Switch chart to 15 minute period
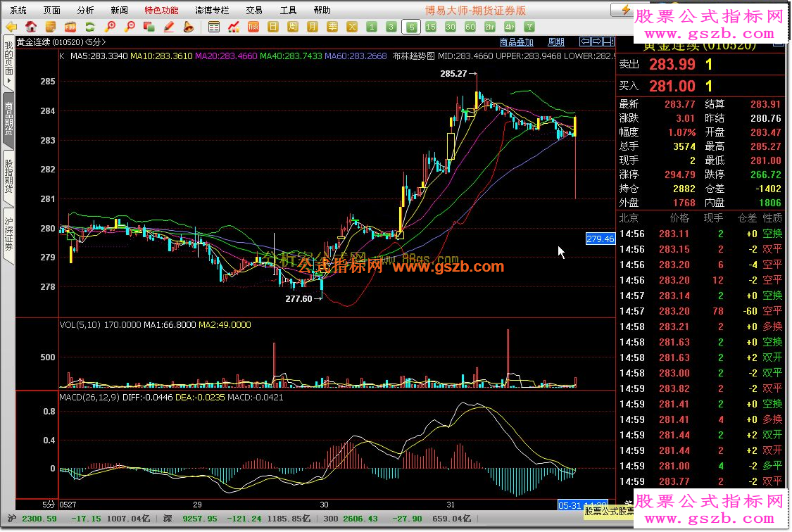This screenshot has width=792, height=532. (x=431, y=27)
